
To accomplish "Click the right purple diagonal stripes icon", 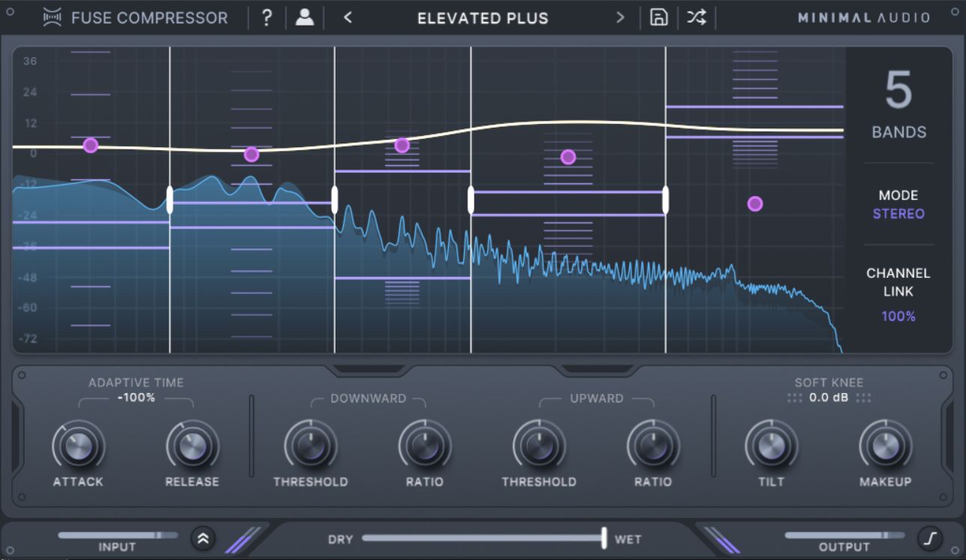I will click(x=722, y=540).
